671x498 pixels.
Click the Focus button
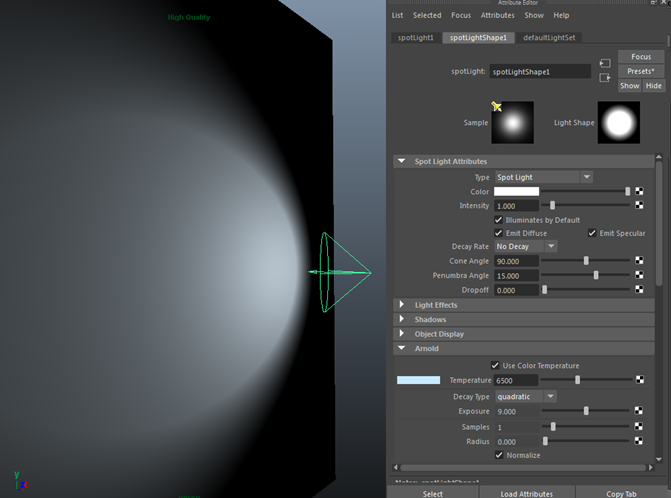point(641,56)
